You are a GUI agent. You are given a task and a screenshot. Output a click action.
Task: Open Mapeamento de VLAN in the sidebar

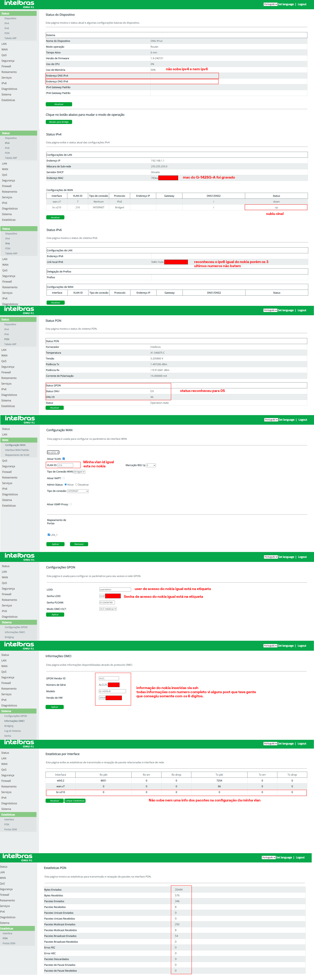tap(17, 455)
